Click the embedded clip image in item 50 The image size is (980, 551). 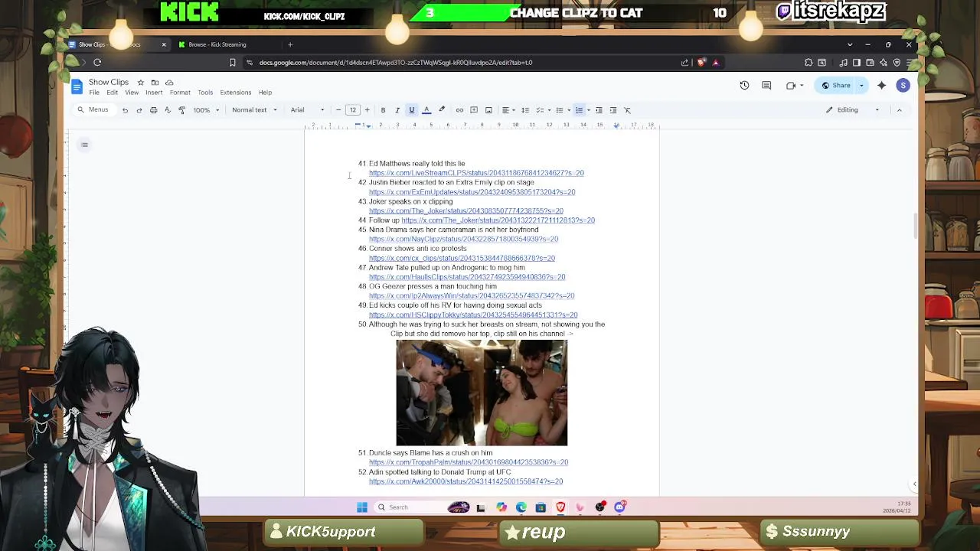pos(482,393)
